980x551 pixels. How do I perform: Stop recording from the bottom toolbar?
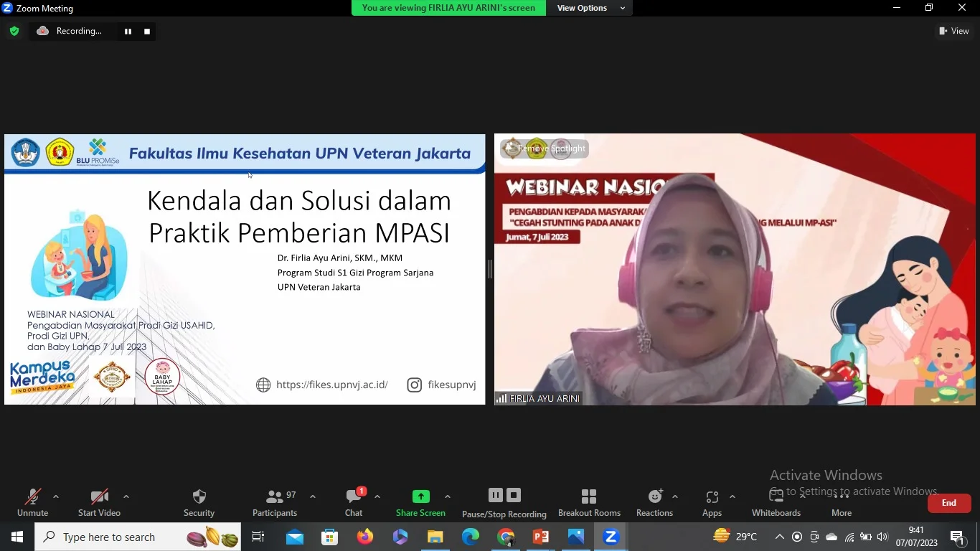tap(514, 495)
